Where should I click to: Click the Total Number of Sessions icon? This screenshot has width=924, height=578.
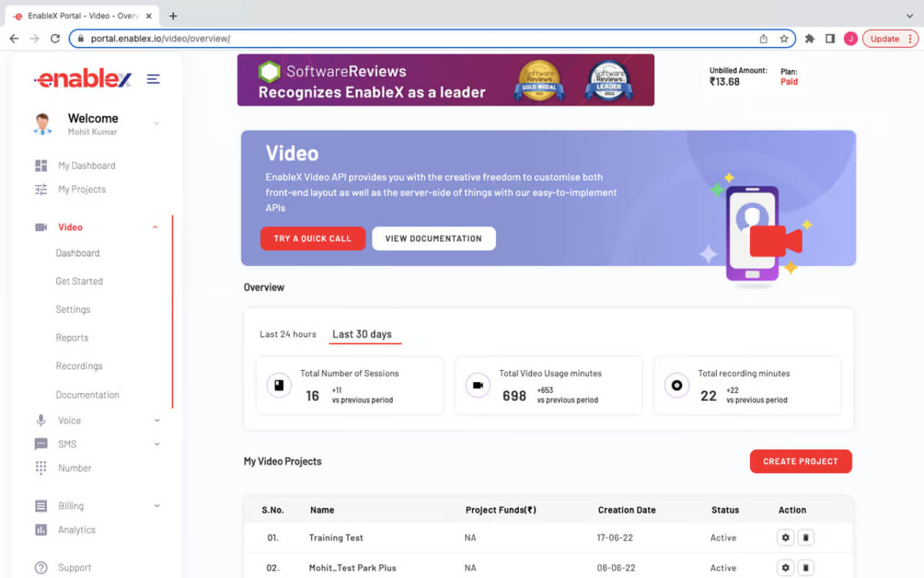pyautogui.click(x=279, y=386)
